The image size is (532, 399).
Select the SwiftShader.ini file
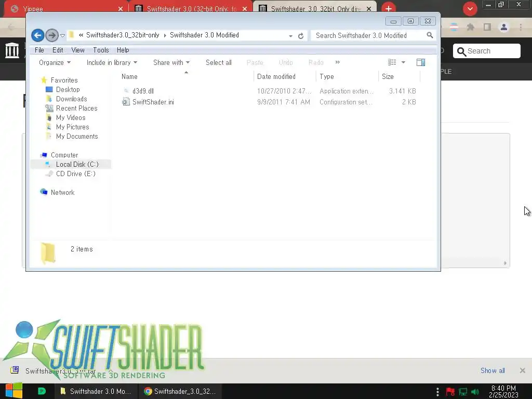click(x=153, y=102)
